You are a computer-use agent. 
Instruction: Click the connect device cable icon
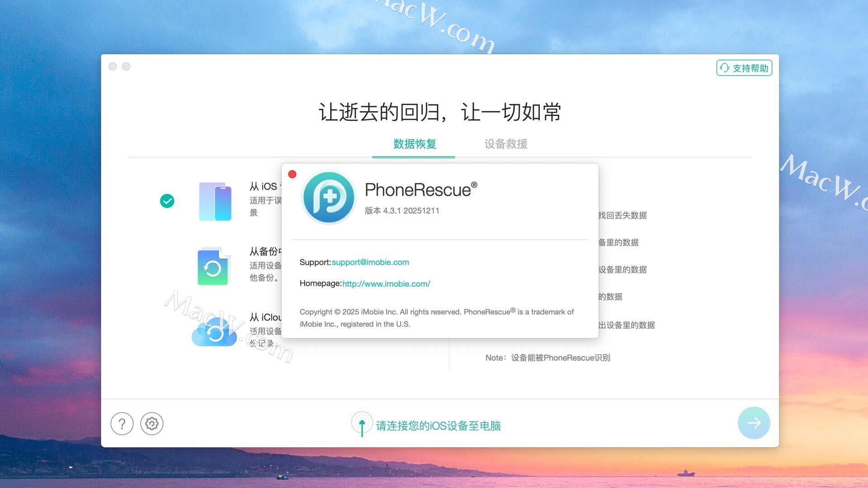click(362, 424)
